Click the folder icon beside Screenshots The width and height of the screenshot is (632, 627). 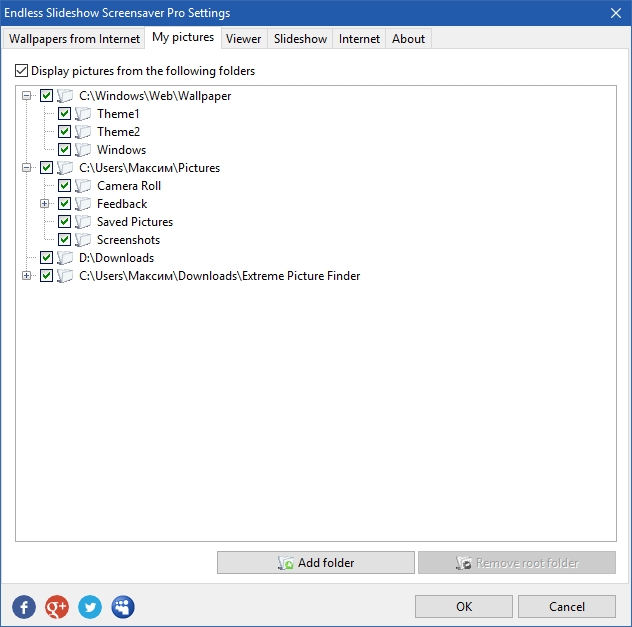83,240
